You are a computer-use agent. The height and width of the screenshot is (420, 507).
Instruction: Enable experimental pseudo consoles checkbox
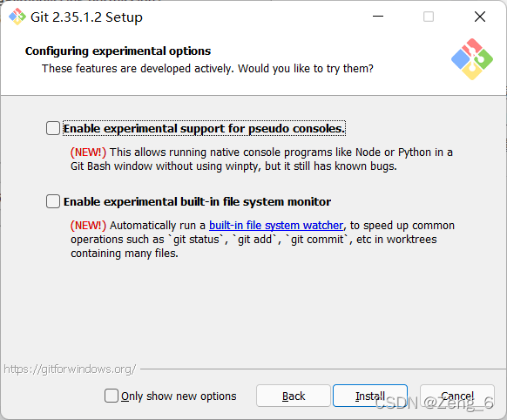[x=53, y=128]
